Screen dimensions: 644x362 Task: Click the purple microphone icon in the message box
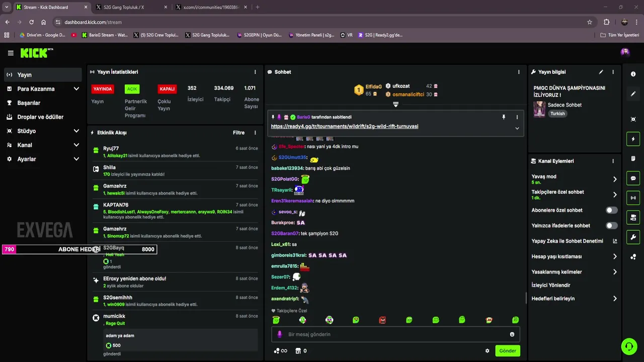pyautogui.click(x=280, y=334)
